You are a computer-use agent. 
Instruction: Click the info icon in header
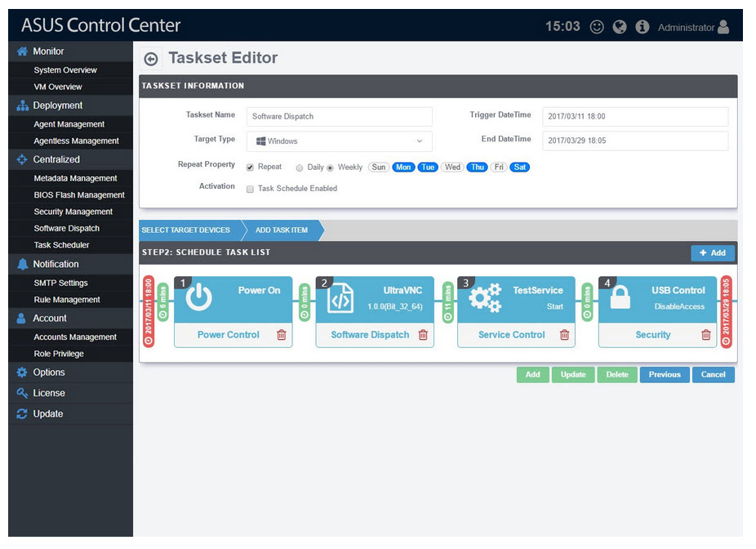pyautogui.click(x=643, y=26)
